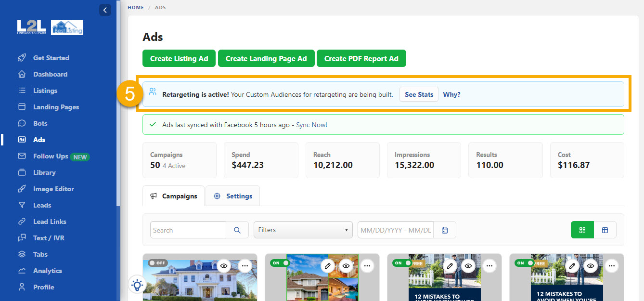Click the Create Listing Ad button
This screenshot has height=301, width=644.
coord(179,58)
